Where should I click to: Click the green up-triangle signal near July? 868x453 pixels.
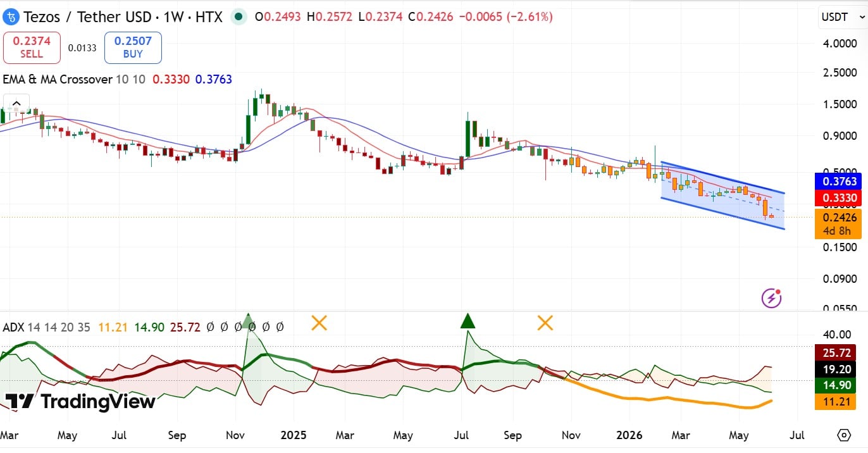pos(468,321)
